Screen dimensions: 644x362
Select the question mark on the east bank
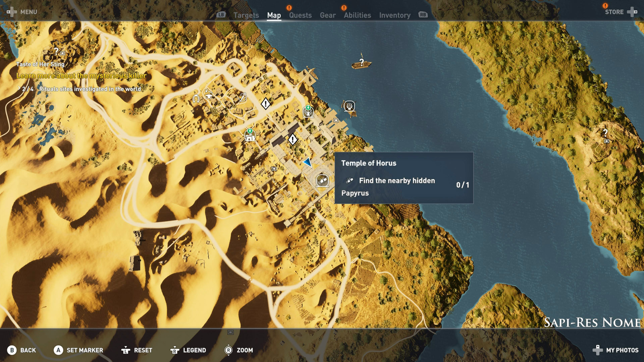point(605,132)
